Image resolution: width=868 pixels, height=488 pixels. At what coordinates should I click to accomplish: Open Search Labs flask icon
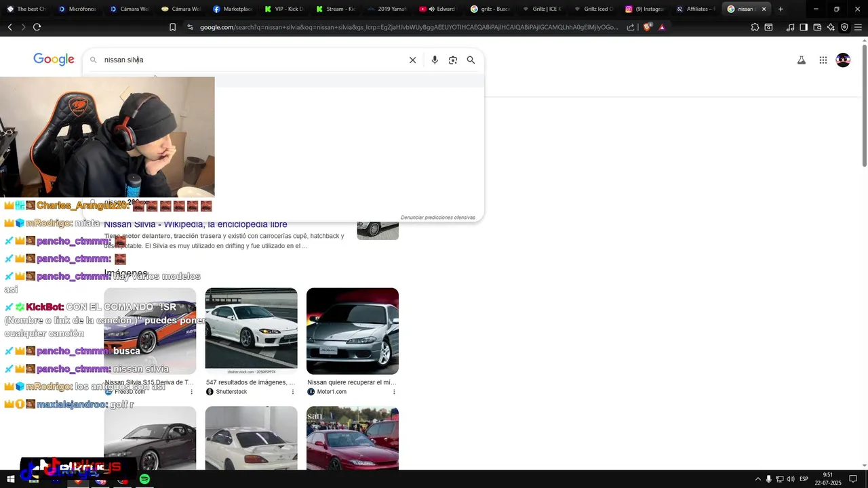click(x=802, y=60)
